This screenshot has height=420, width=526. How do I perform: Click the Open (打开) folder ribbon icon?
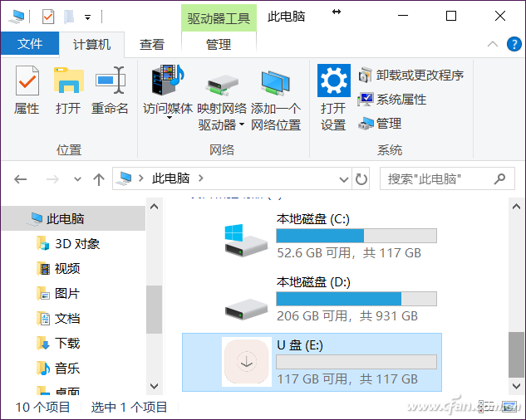coord(68,81)
